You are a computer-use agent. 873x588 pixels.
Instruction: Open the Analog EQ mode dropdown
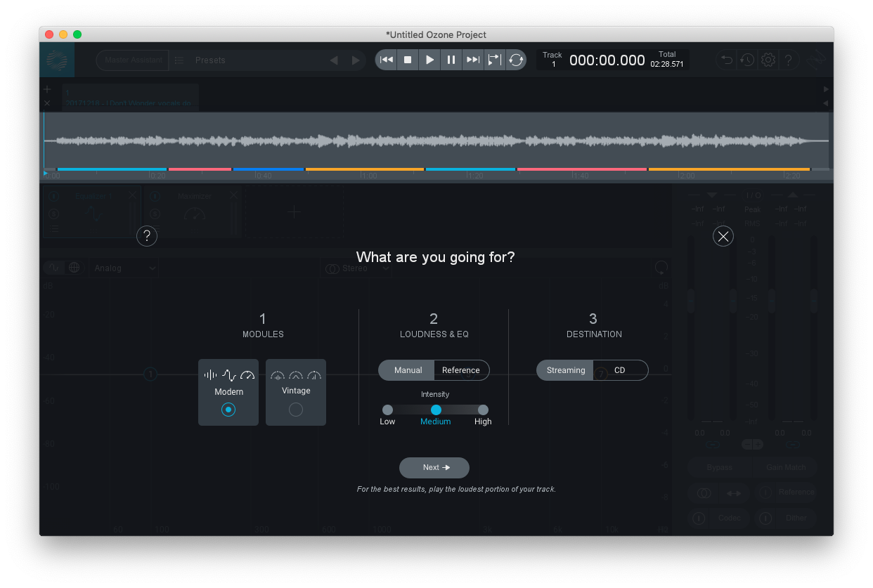124,268
